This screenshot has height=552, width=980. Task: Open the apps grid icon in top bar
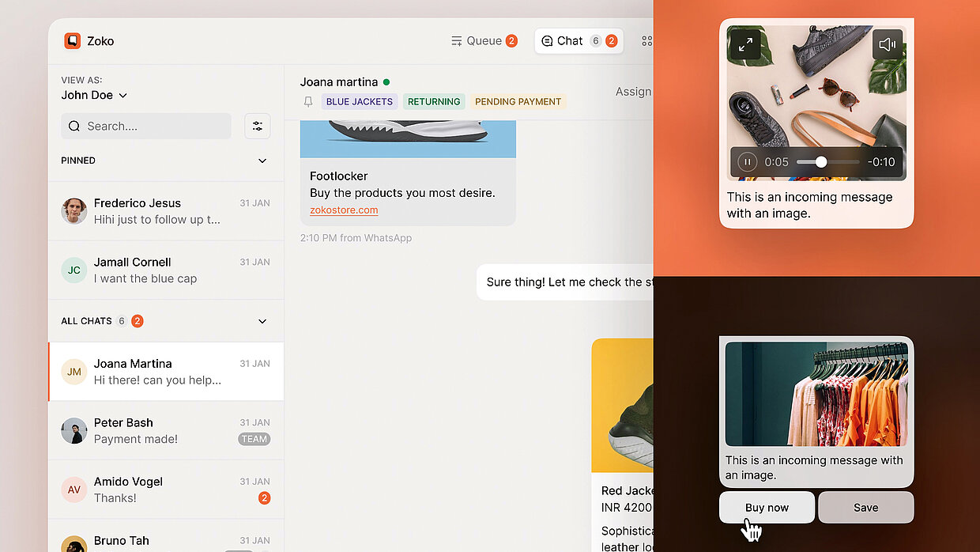click(x=646, y=41)
